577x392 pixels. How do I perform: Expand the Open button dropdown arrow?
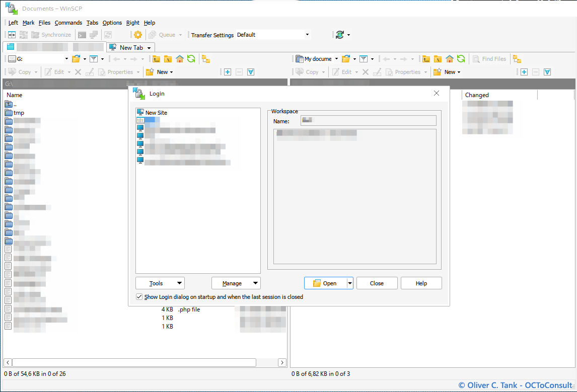[x=350, y=283]
